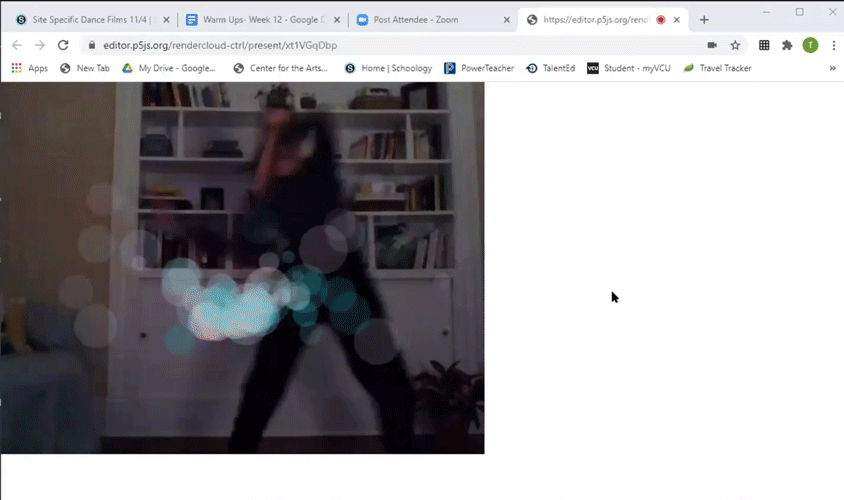
Task: Open My Drive - Google bookmark
Action: click(169, 68)
